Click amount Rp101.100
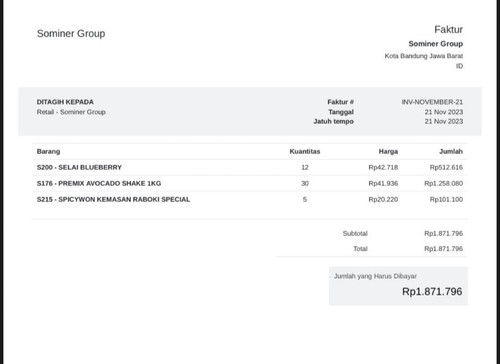Image resolution: width=500 pixels, height=364 pixels. point(446,199)
